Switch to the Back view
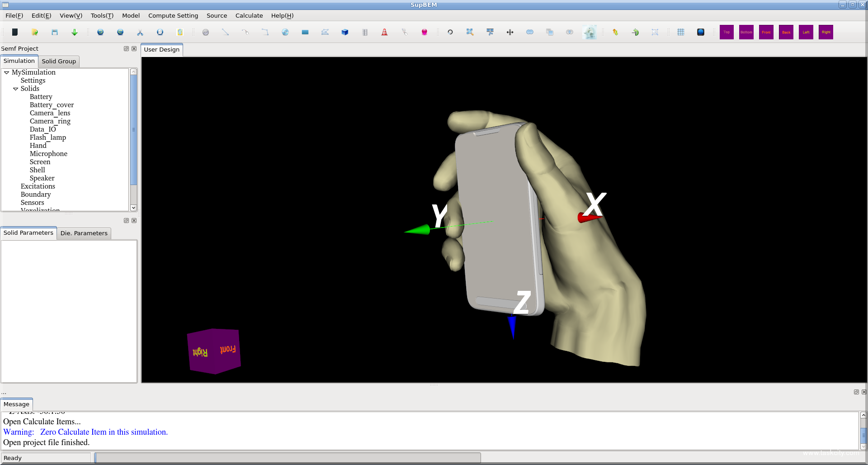This screenshot has width=868, height=465. pos(786,32)
